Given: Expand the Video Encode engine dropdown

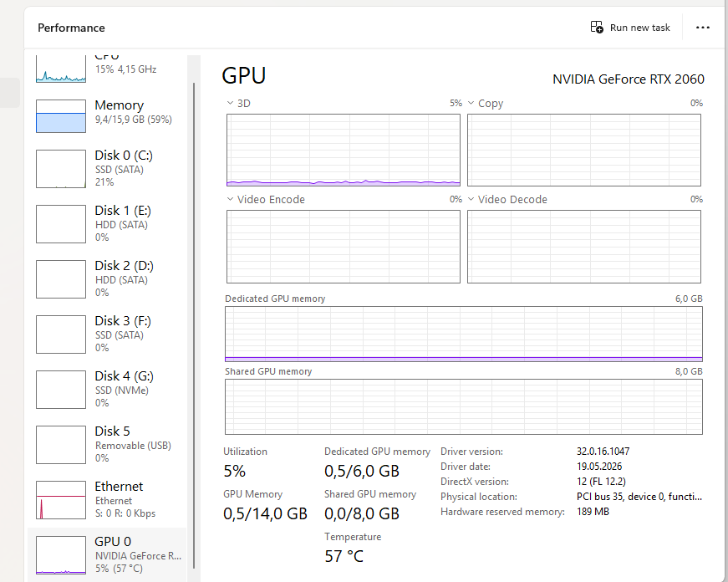Looking at the screenshot, I should (x=230, y=199).
